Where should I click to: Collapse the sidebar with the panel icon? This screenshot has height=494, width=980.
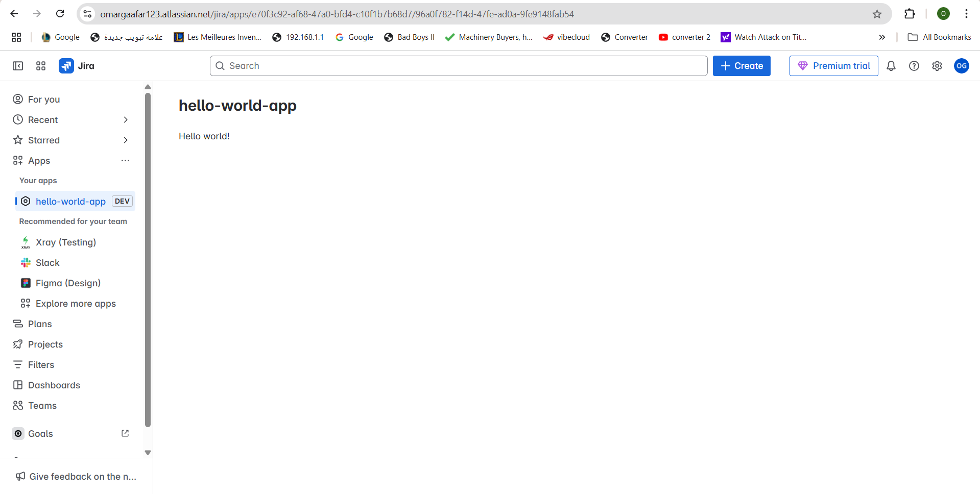click(x=17, y=66)
